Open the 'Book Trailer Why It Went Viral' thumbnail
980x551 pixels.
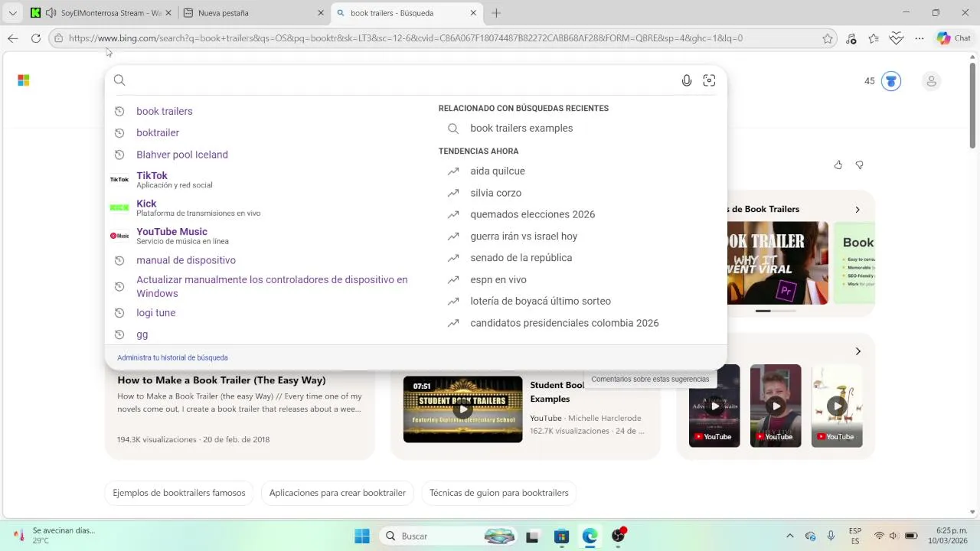click(778, 263)
